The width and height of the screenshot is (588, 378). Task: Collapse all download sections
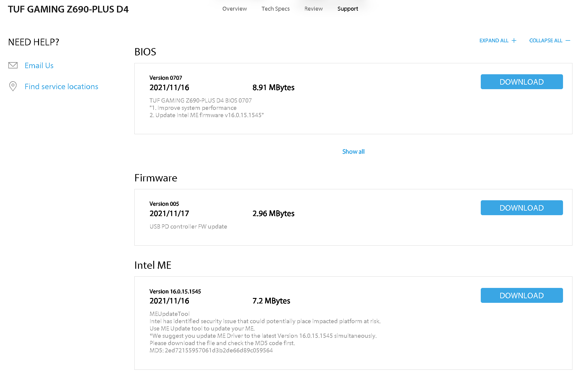pos(546,40)
